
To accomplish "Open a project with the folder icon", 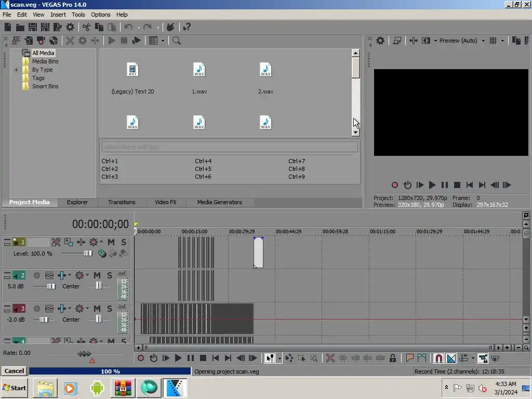I will pyautogui.click(x=20, y=27).
